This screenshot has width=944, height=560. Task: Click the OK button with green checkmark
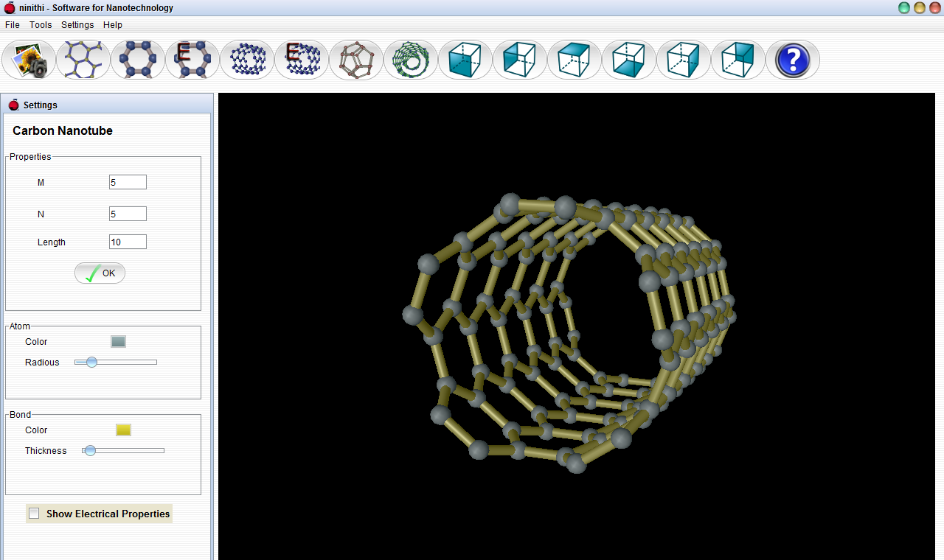point(100,273)
